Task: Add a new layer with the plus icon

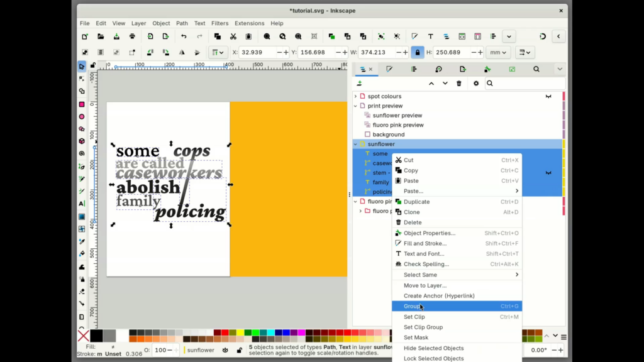Action: coord(359,83)
